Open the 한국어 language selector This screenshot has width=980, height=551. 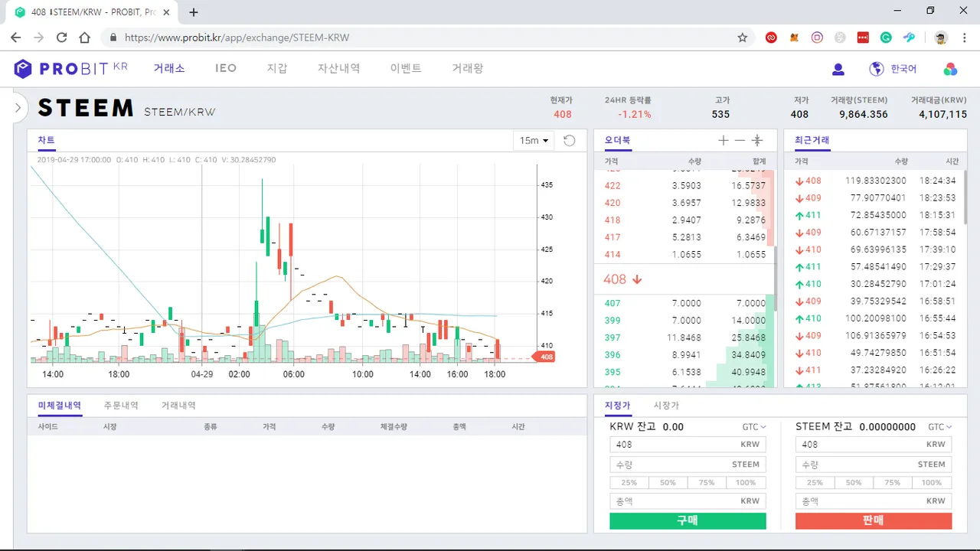pyautogui.click(x=903, y=69)
